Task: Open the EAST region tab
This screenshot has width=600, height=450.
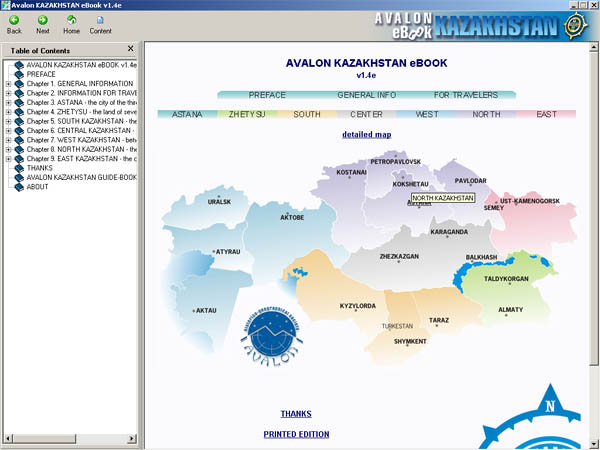Action: [546, 114]
